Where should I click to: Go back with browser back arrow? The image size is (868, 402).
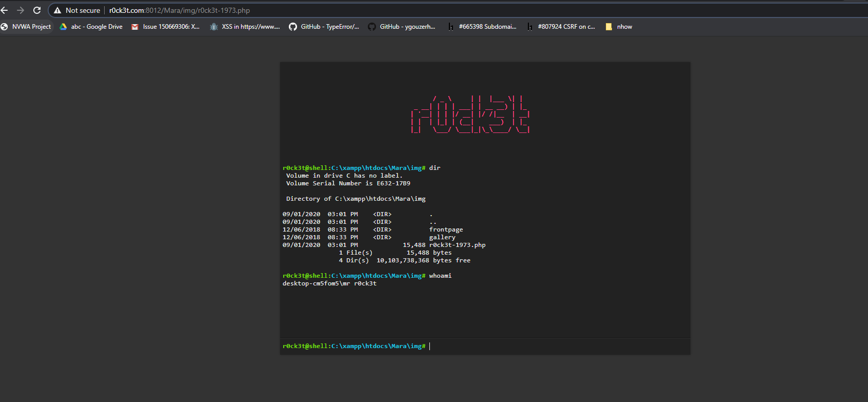click(5, 10)
